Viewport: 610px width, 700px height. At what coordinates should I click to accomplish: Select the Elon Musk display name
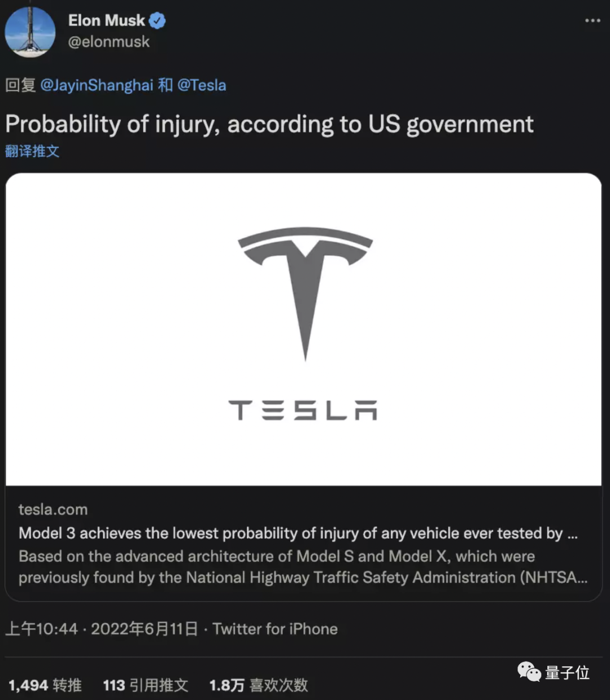(107, 20)
